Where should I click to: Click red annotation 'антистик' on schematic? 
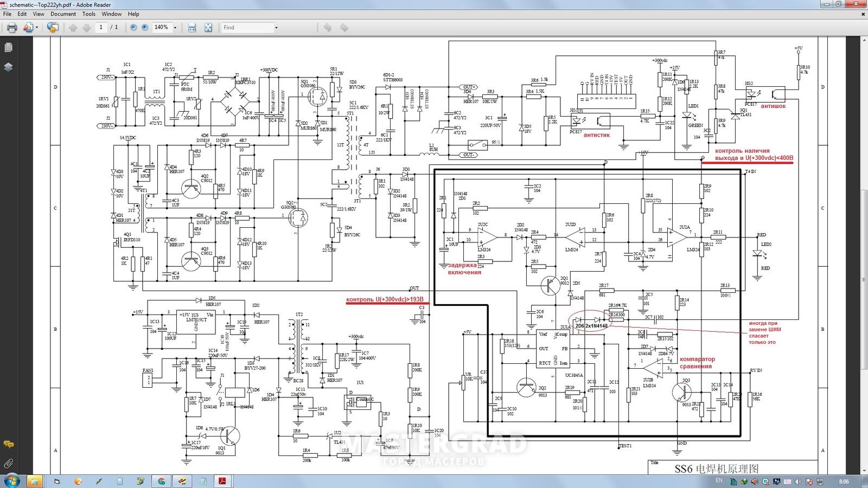pos(597,135)
